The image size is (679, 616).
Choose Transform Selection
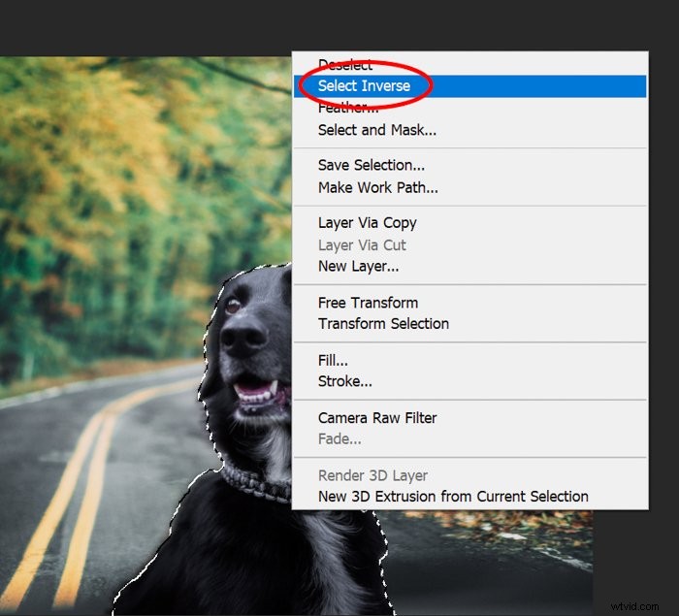coord(469,324)
